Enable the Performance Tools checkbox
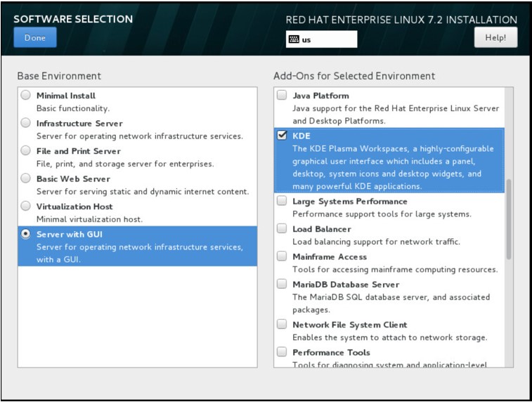 [x=282, y=352]
